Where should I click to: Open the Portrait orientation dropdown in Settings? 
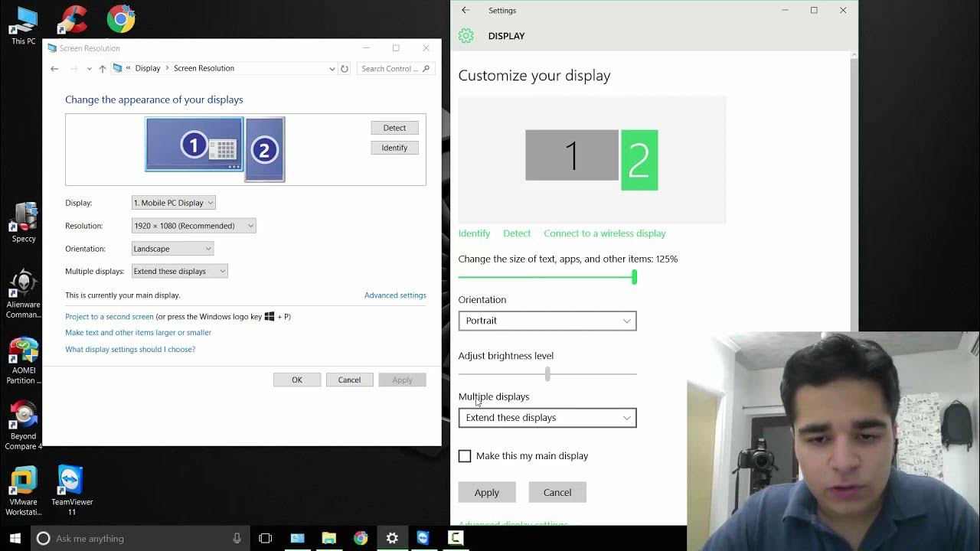tap(547, 321)
